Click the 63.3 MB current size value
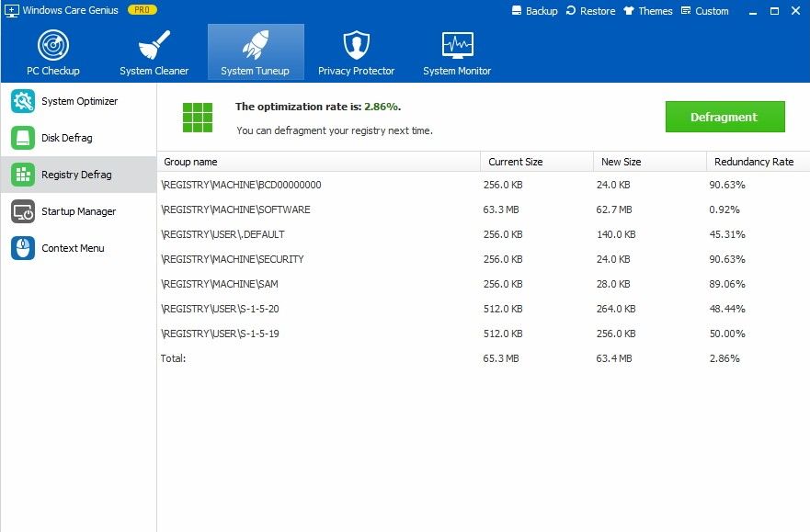This screenshot has width=810, height=532. [x=501, y=209]
